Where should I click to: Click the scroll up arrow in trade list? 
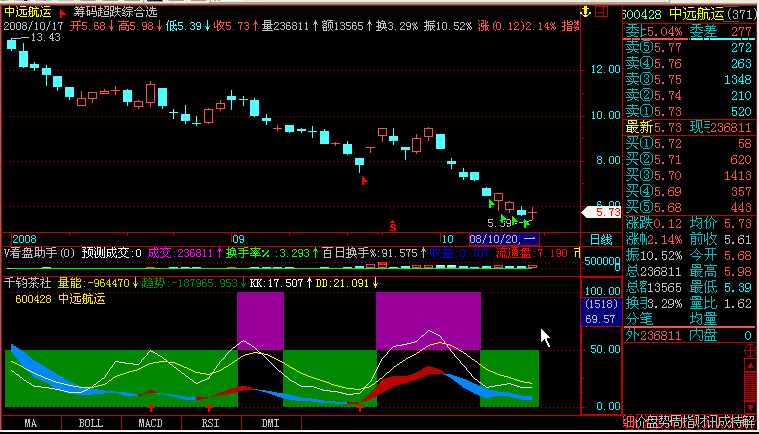click(750, 365)
